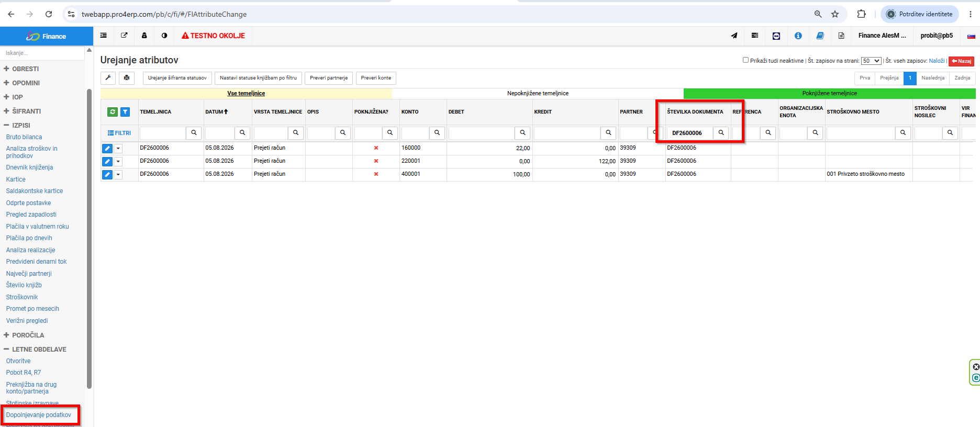This screenshot has width=980, height=427.
Task: Click the contrast toggle icon in top toolbar
Action: [164, 36]
